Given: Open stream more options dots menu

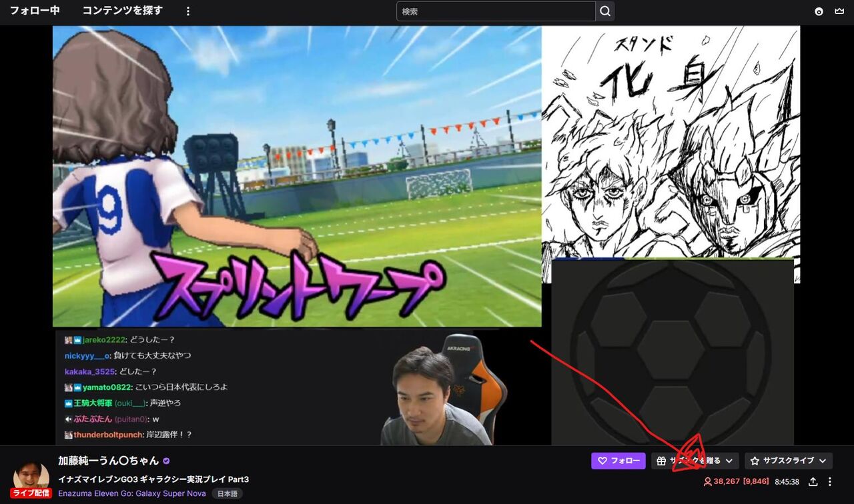Looking at the screenshot, I should point(830,481).
